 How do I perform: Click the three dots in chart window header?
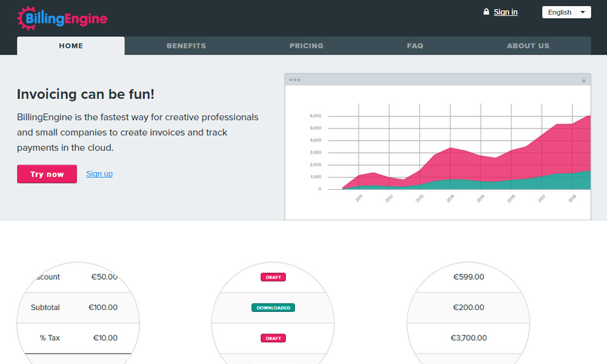point(295,80)
